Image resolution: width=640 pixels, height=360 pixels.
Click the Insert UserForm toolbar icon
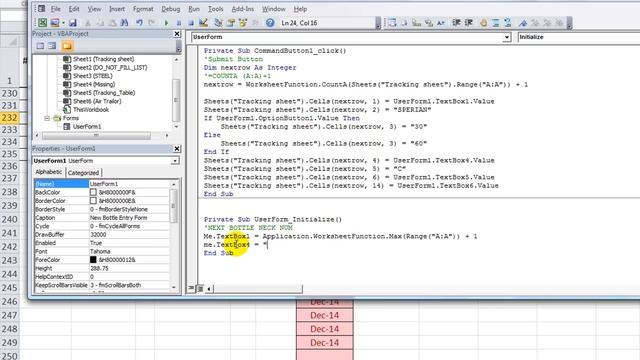pyautogui.click(x=55, y=23)
